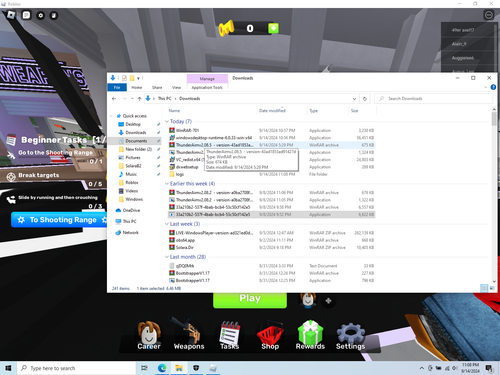Sort by the Type column header
Image resolution: width=500 pixels, height=375 pixels.
[314, 111]
